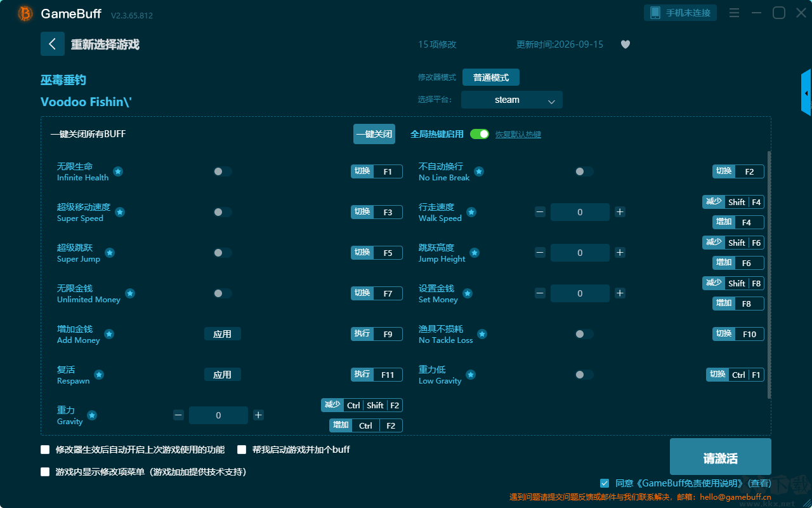Click star icon beside Low Gravity
812x508 pixels.
tap(471, 375)
